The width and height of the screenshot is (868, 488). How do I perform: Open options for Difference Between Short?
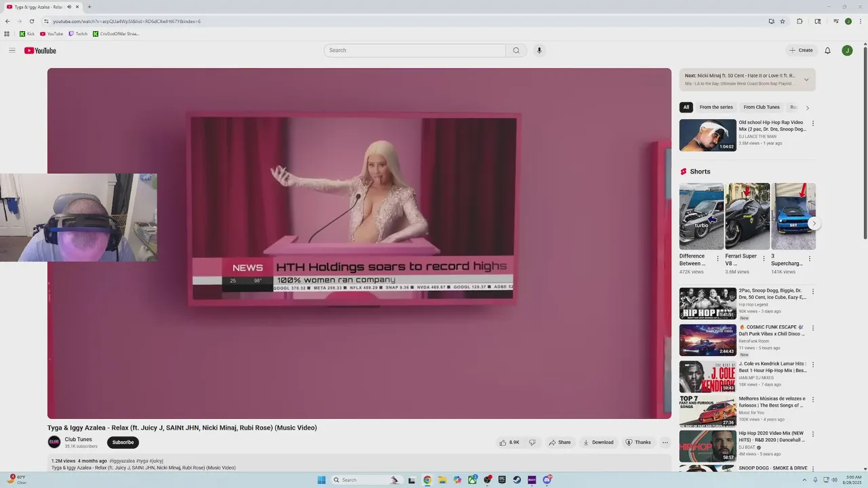717,259
